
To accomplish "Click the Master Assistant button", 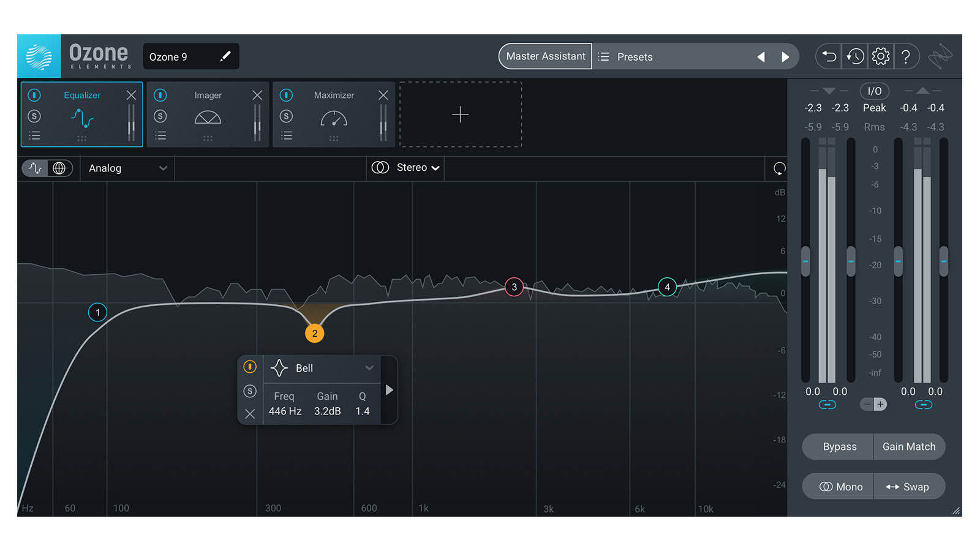I will (545, 56).
